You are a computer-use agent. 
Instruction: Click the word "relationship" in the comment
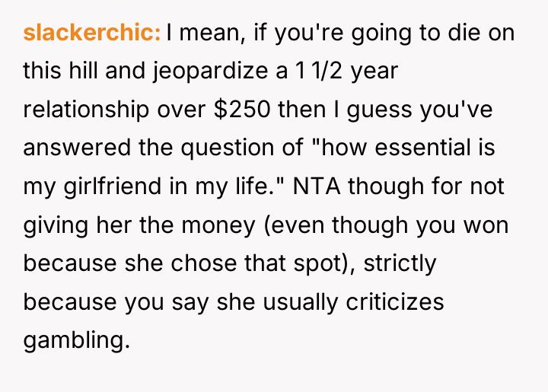click(x=86, y=110)
